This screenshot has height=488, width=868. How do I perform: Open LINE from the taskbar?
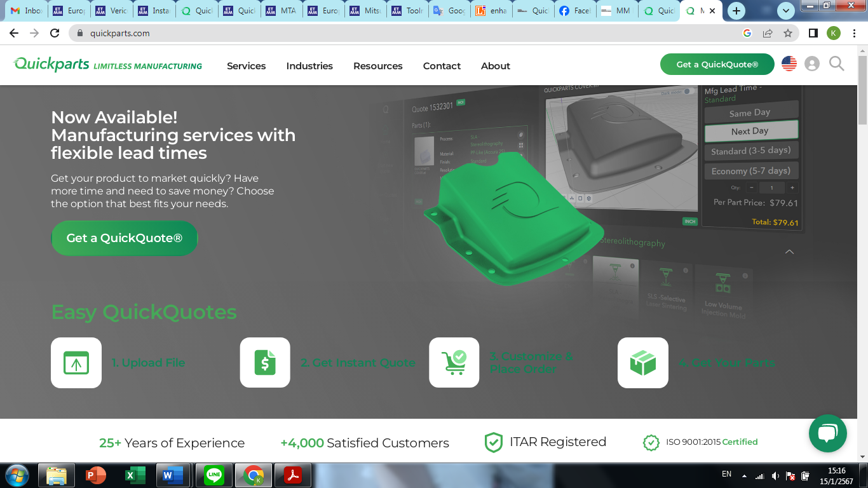[x=214, y=475]
